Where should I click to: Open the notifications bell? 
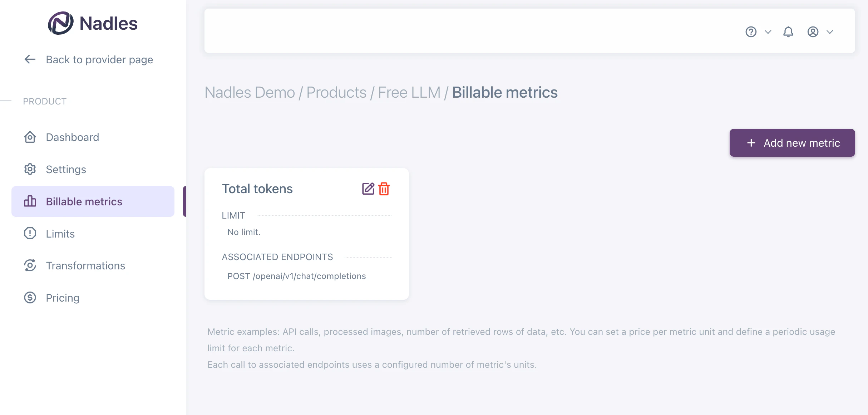point(788,32)
